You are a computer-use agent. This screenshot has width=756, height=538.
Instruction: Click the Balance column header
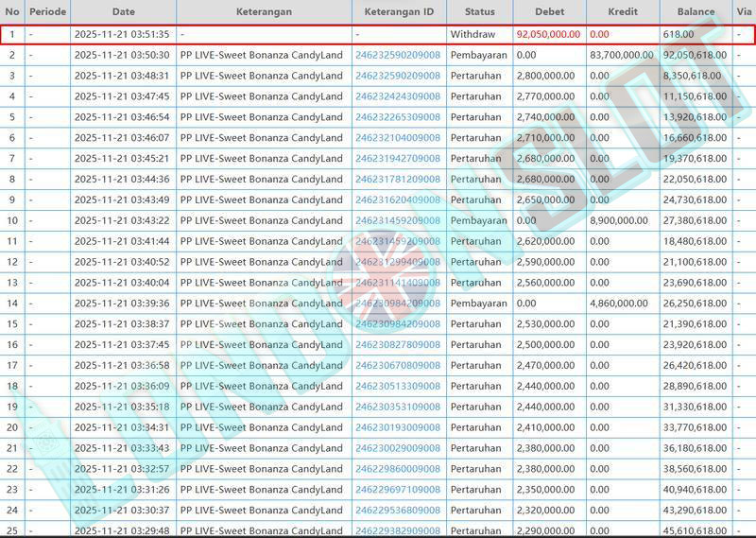coord(696,12)
